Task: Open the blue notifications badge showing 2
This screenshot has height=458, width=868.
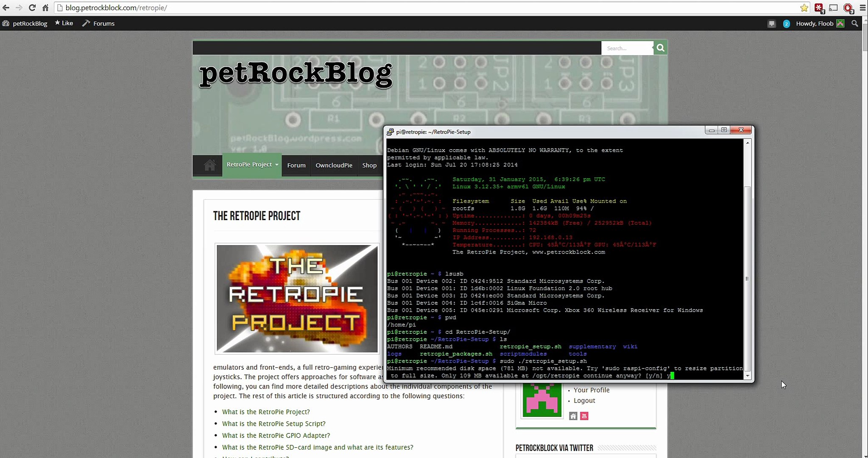Action: [786, 24]
